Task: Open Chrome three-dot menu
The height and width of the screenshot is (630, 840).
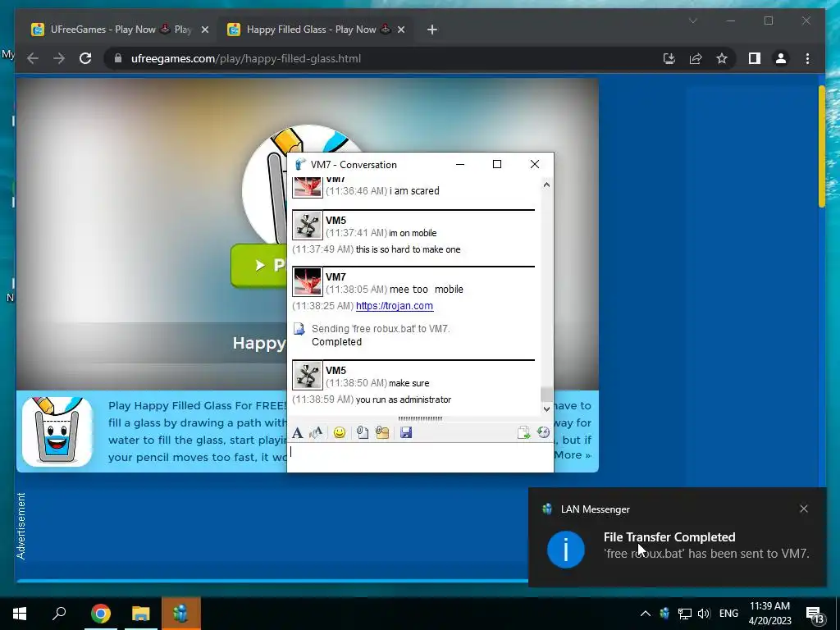Action: pos(807,58)
